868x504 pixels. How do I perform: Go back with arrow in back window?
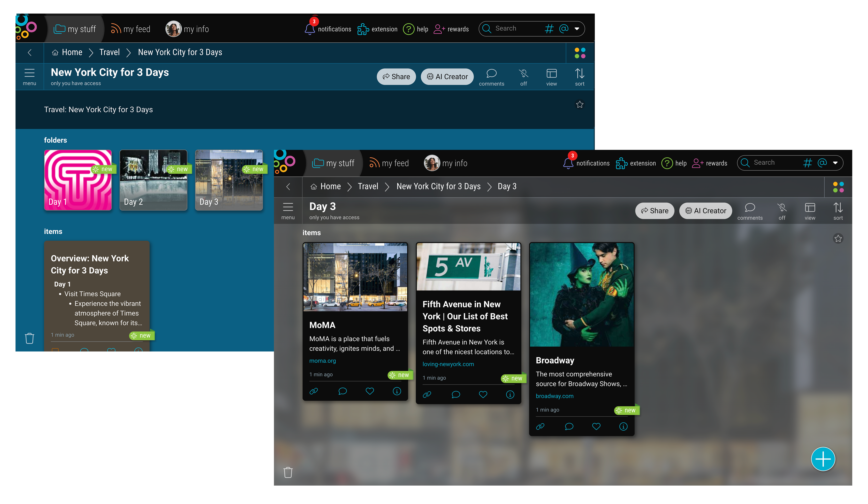[30, 53]
